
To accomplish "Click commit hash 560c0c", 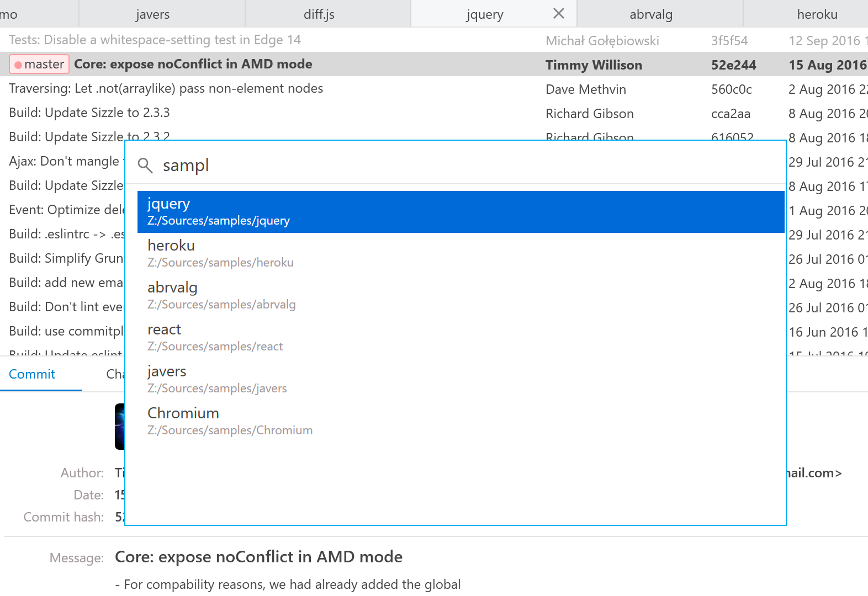I will click(731, 89).
